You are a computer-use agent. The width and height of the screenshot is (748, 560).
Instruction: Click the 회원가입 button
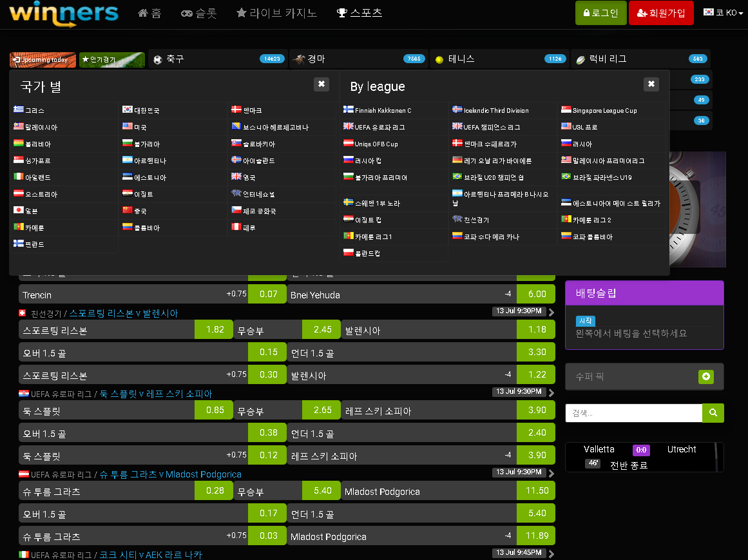(x=661, y=13)
